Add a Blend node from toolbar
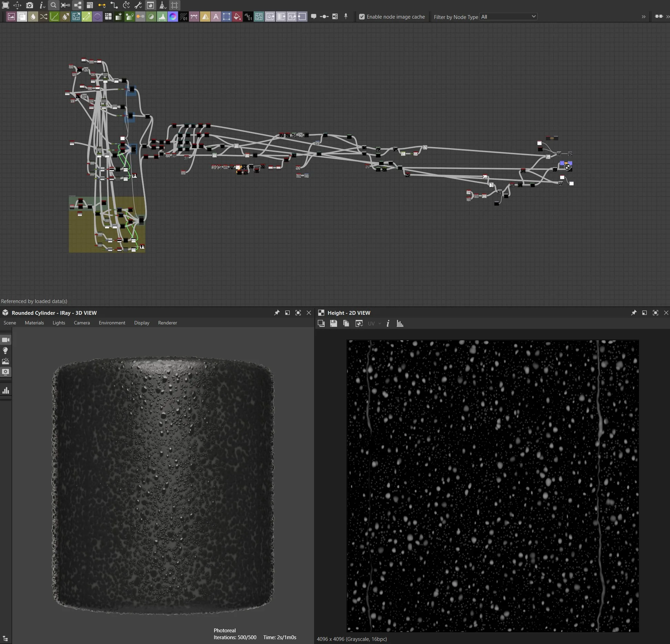Viewport: 670px width, 644px height. tap(22, 17)
